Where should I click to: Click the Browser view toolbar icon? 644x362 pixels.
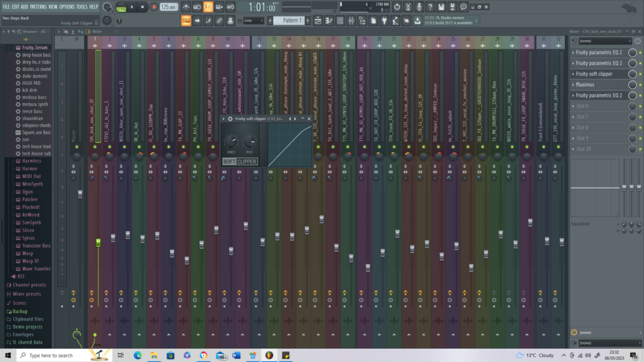[x=362, y=21]
